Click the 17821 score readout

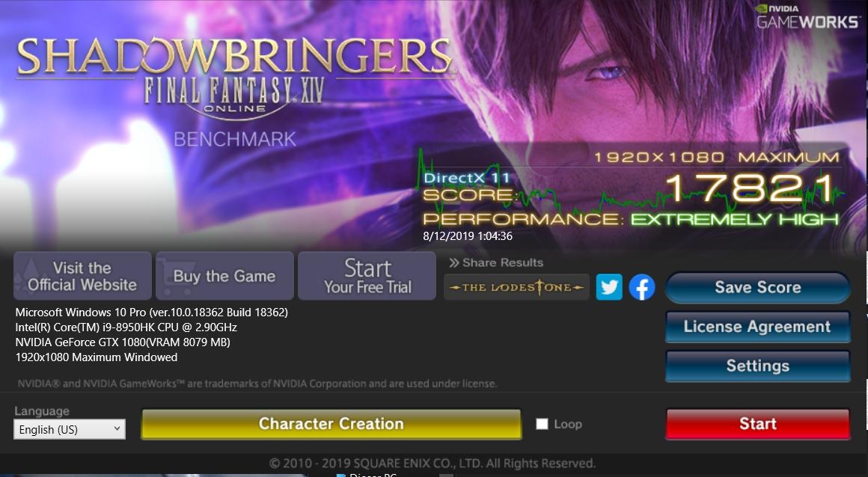coord(751,188)
